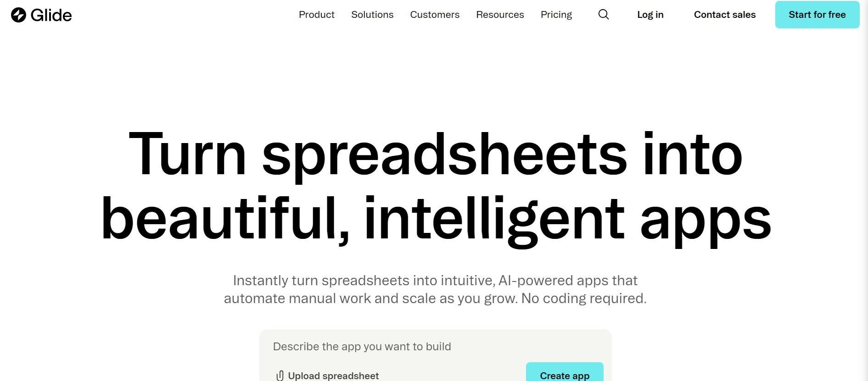This screenshot has height=381, width=868.
Task: Select the Upload spreadsheet label
Action: (x=333, y=376)
